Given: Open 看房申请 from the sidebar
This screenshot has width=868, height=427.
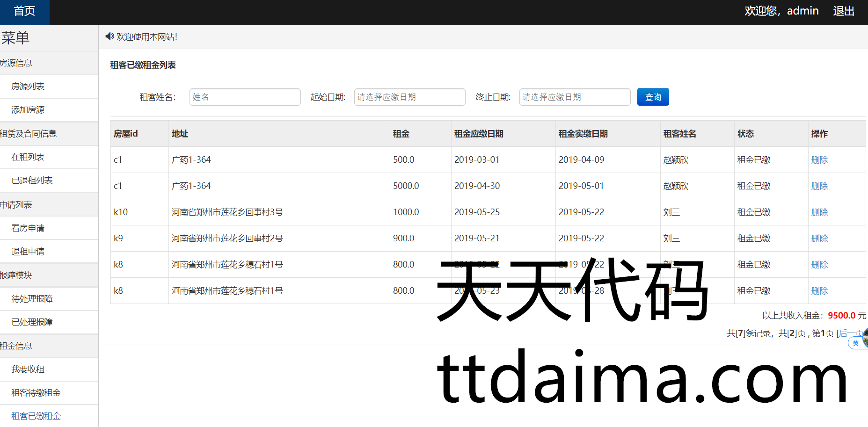Looking at the screenshot, I should (x=28, y=228).
